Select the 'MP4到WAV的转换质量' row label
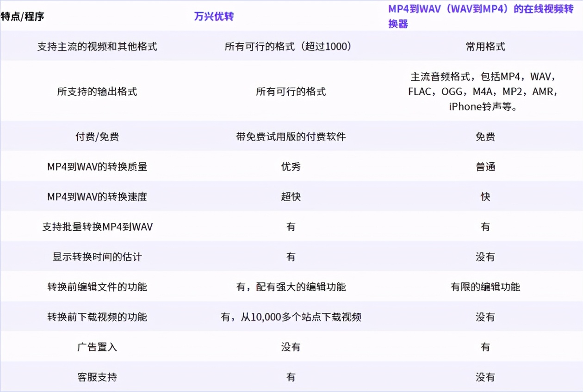This screenshot has width=583, height=392. pyautogui.click(x=97, y=167)
